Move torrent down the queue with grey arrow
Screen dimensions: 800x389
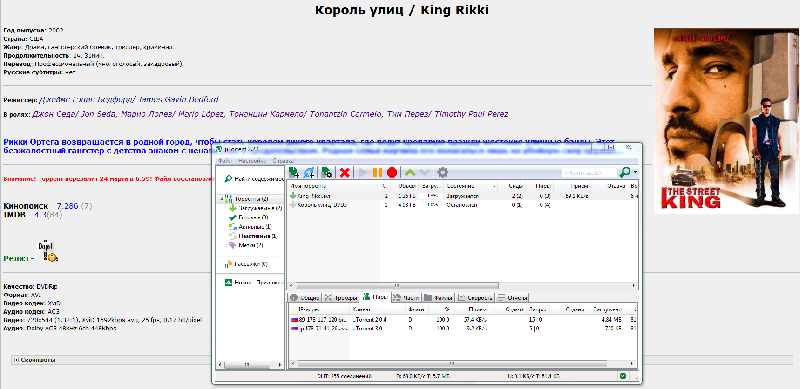tap(424, 173)
